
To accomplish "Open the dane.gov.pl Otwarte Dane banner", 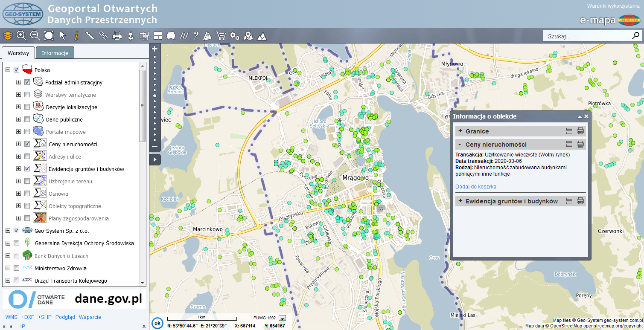I will click(x=74, y=299).
